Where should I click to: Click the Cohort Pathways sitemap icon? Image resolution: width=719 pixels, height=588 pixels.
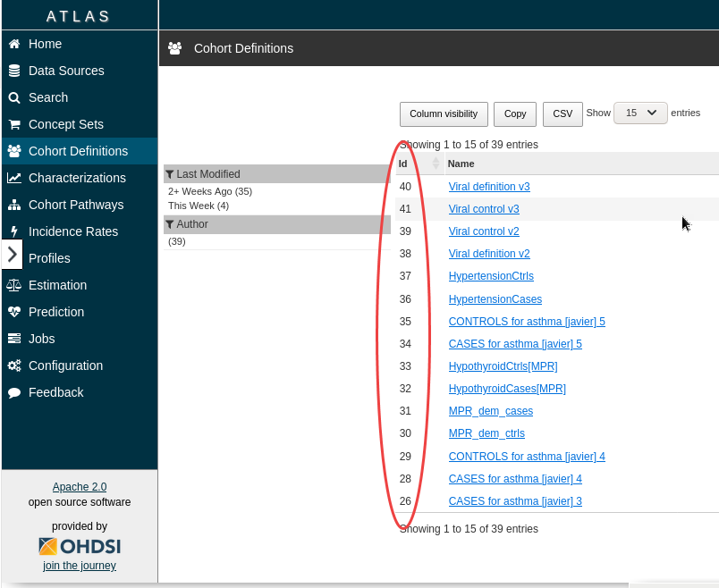(14, 205)
